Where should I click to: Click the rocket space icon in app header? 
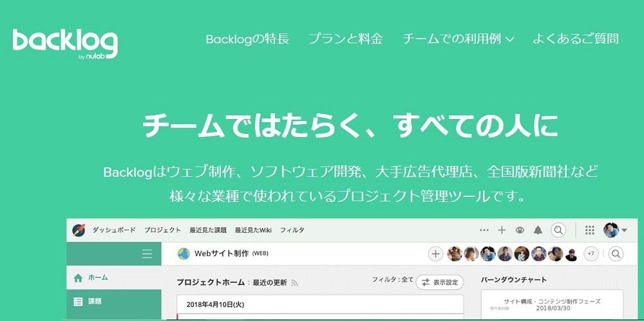[79, 230]
